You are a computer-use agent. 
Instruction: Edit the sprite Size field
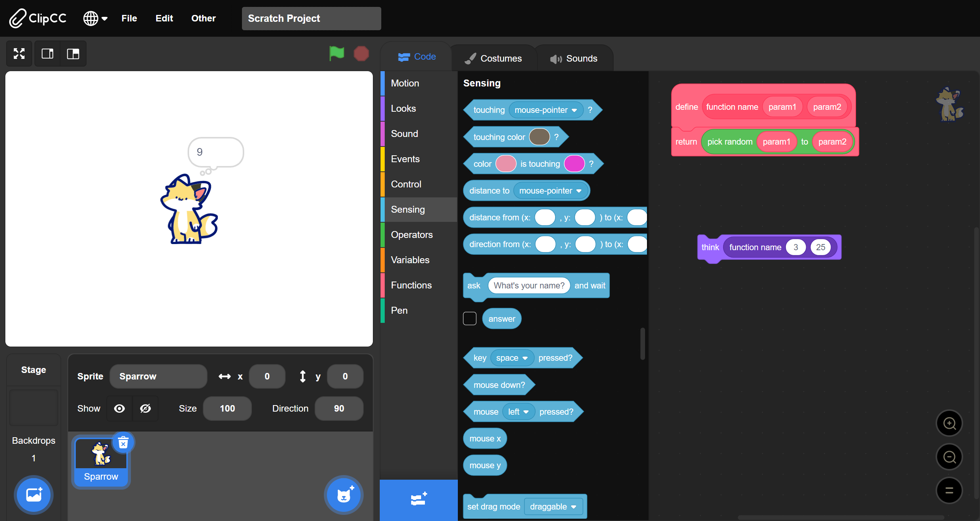[x=227, y=409]
